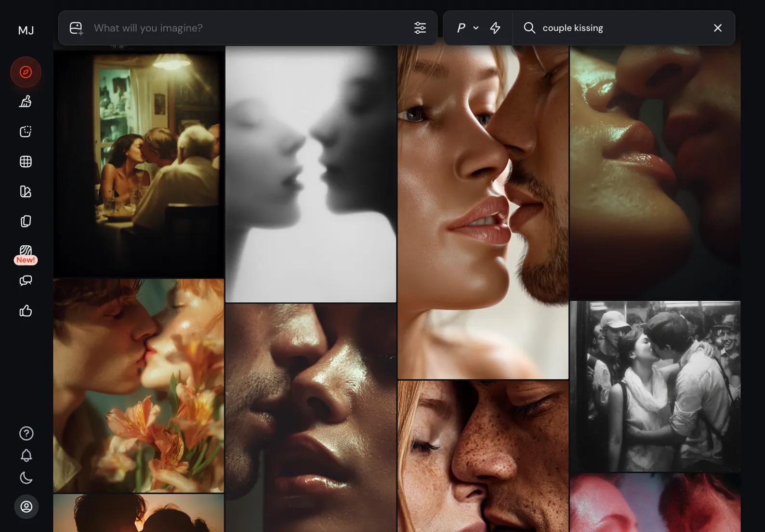Open the green-lit closeup lips thumbnail

point(655,173)
